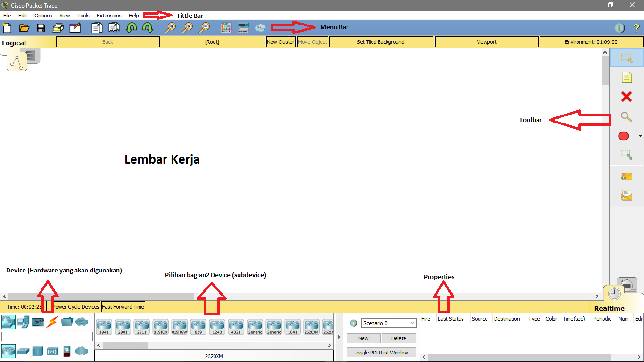
Task: Switch to the Realtime mode tab
Action: coord(614,293)
